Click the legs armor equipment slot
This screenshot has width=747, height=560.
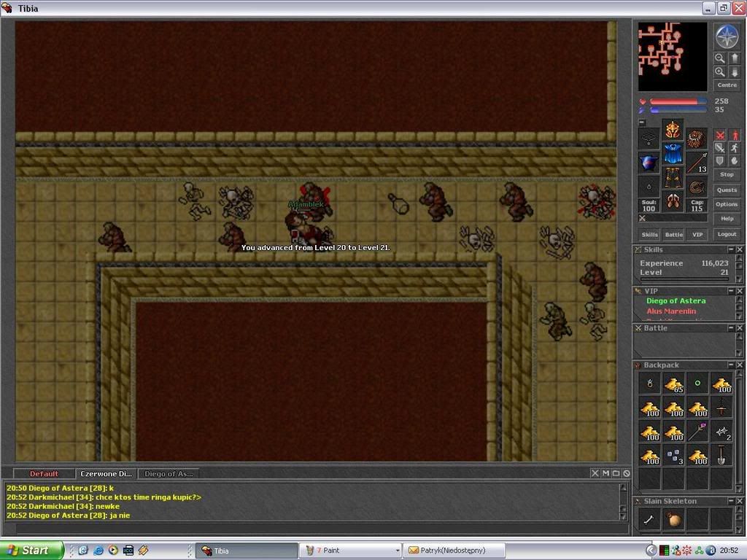673,177
